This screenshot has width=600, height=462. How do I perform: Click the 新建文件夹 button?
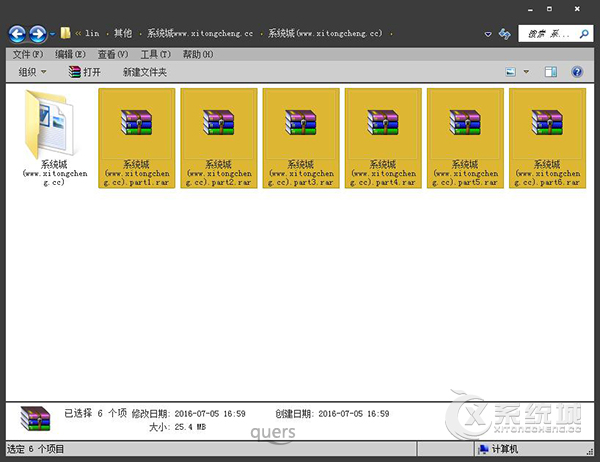[x=145, y=72]
